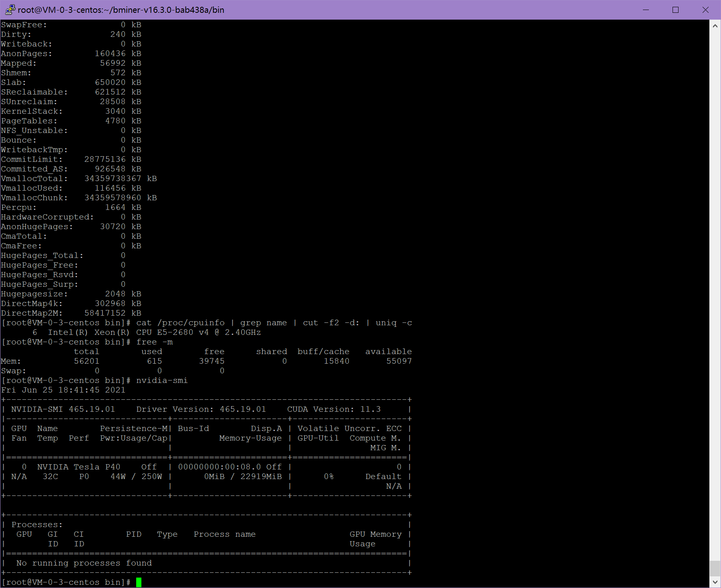Viewport: 721px width, 588px height.
Task: Click the 'cat /proc/cpuinfo' command text
Action: pyautogui.click(x=180, y=322)
